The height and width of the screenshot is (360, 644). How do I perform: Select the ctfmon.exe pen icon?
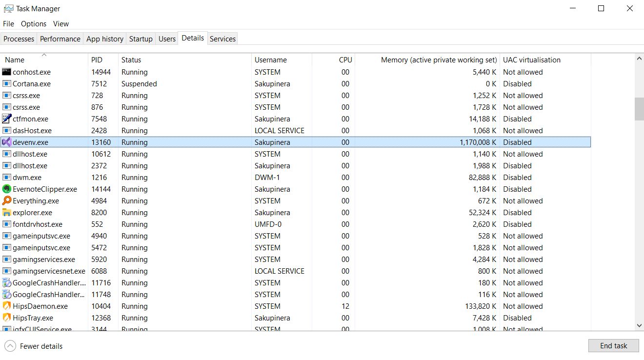6,119
